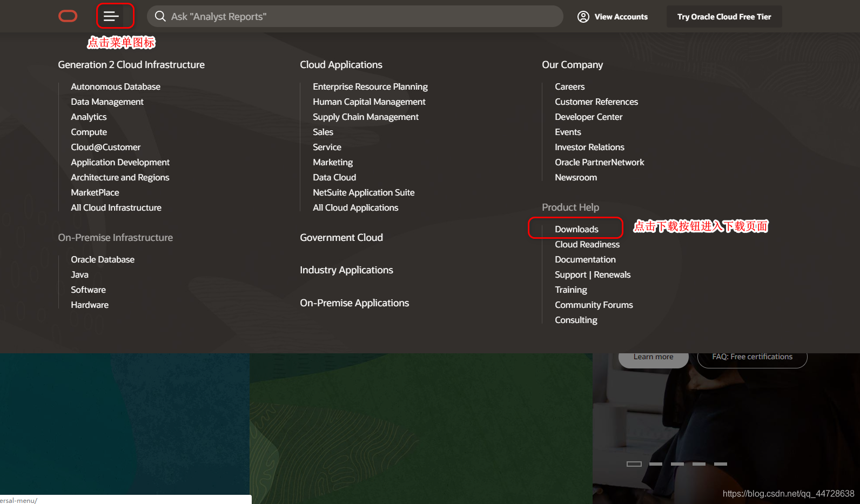The height and width of the screenshot is (504, 860).
Task: Open Cloud Applications heading
Action: point(341,65)
